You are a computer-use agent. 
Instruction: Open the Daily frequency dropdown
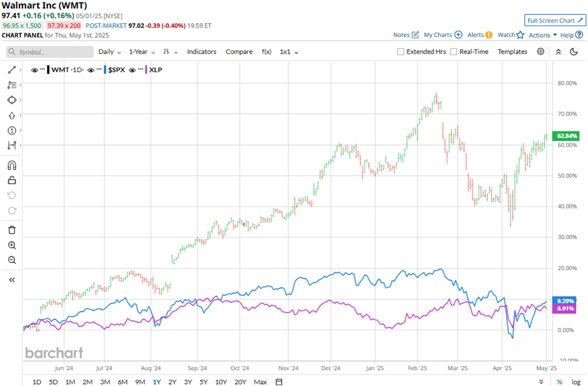coord(109,52)
